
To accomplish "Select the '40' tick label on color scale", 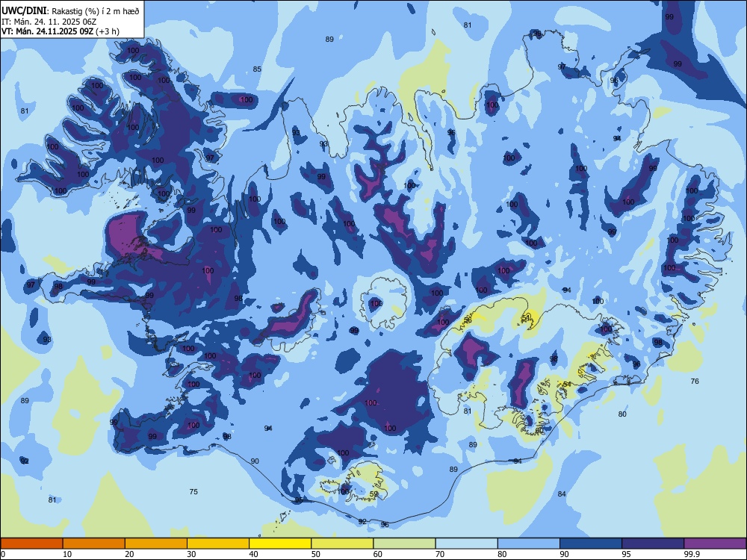I will point(253,554).
